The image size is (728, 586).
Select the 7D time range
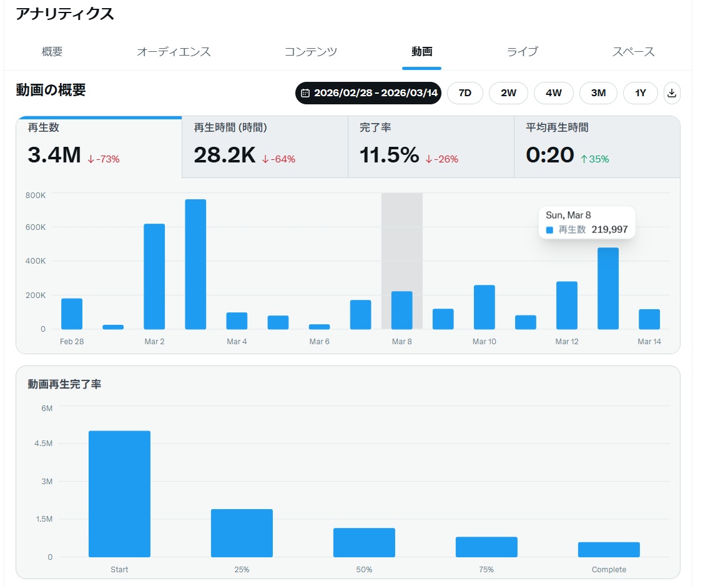tap(465, 93)
